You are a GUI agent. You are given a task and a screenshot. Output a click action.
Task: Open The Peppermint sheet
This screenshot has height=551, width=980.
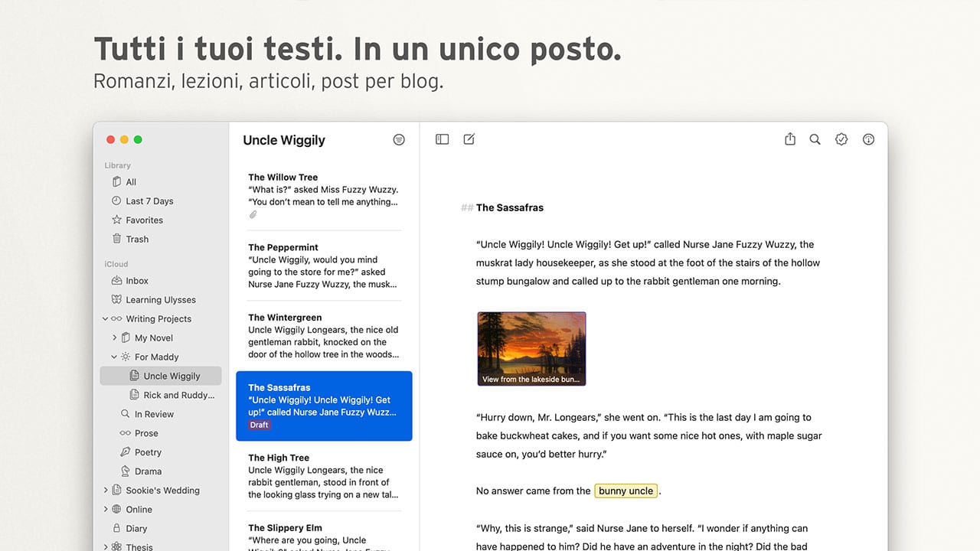click(x=323, y=266)
